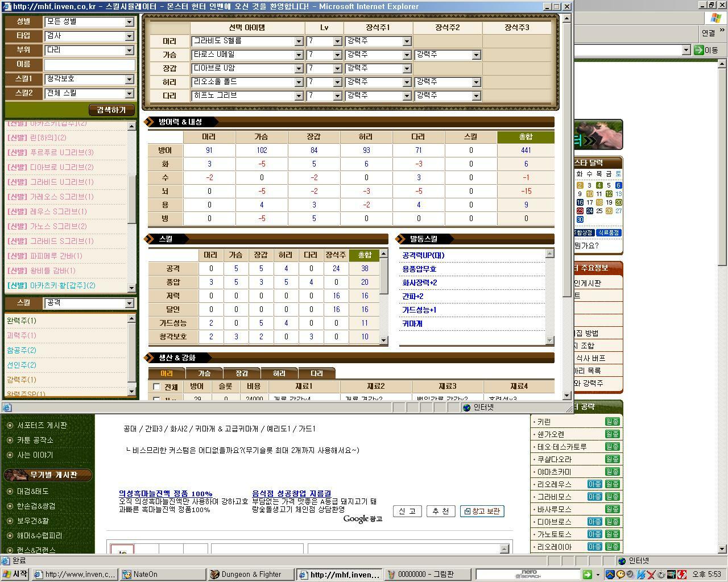This screenshot has width=728, height=582.
Task: Open the 스킬1 dropdown showing 청각보호
Action: [x=89, y=79]
